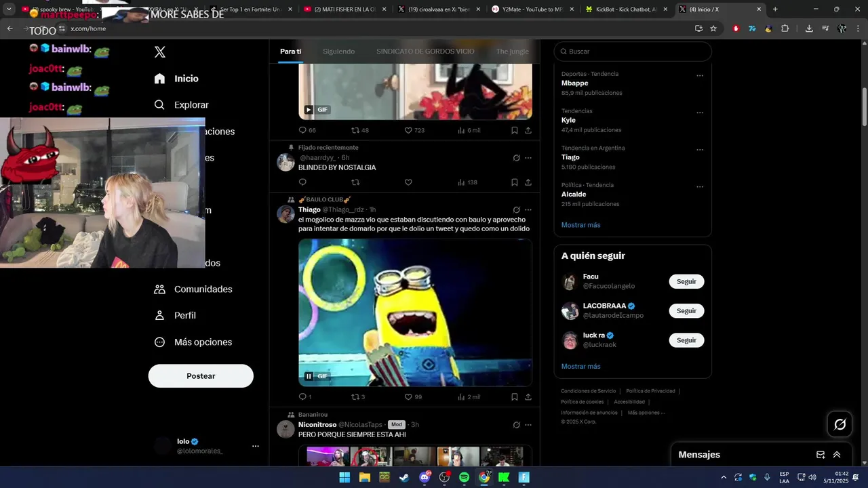Switch to Y2Mate browser tab

tap(533, 9)
